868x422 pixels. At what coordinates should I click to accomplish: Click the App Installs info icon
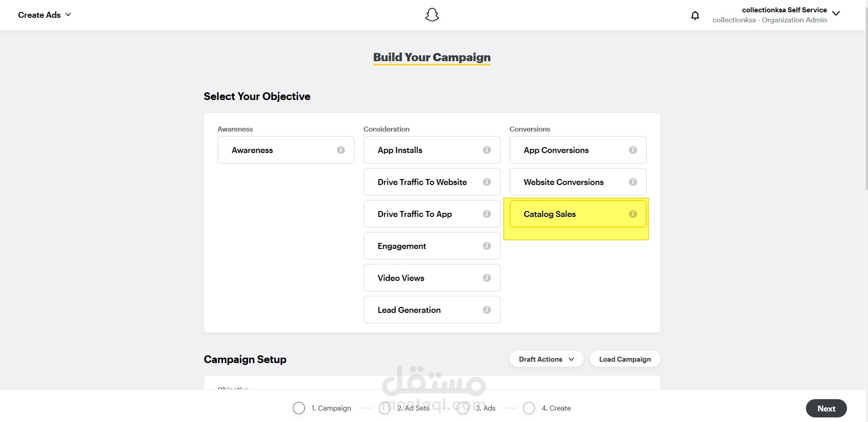click(x=486, y=150)
